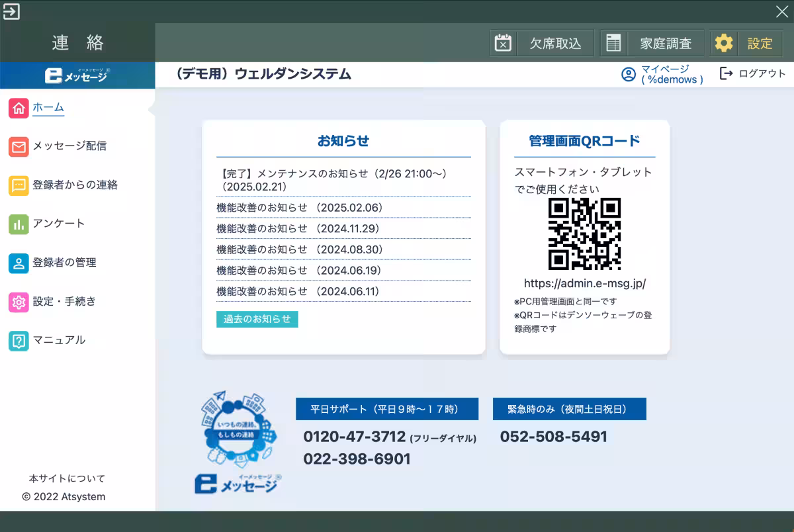The width and height of the screenshot is (794, 532).
Task: Click the pink settings and procedures gear icon
Action: coord(19,302)
